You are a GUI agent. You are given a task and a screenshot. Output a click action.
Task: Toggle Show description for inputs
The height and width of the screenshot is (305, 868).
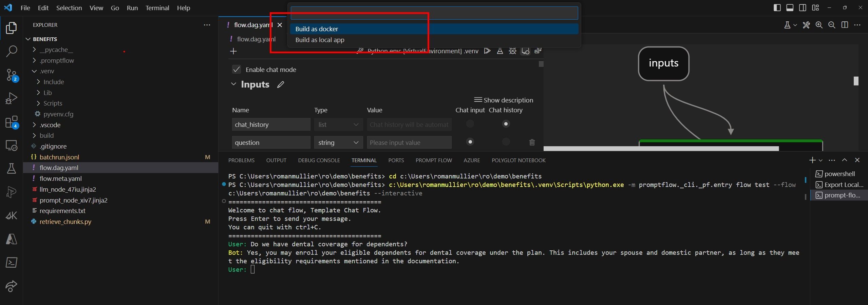504,100
